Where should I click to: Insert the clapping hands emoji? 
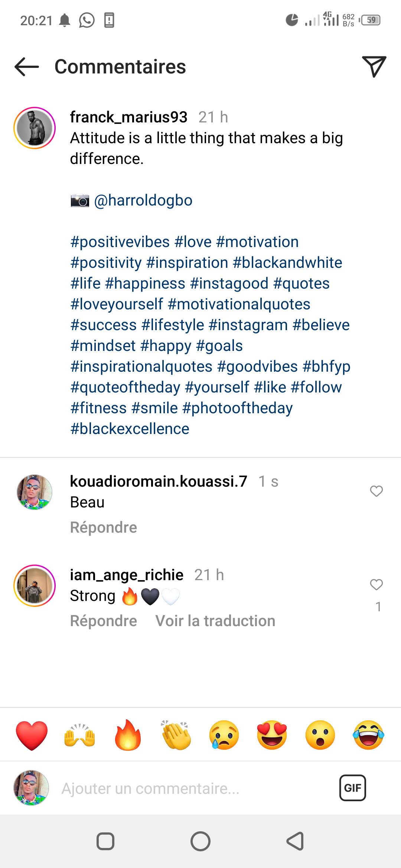pos(176,735)
